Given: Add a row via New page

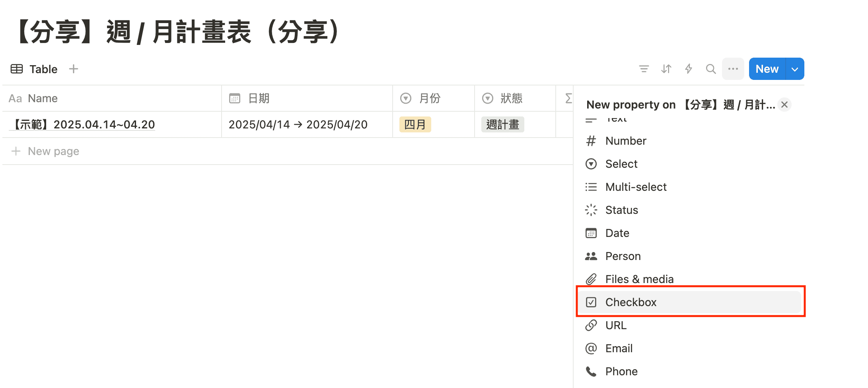Looking at the screenshot, I should pos(53,151).
